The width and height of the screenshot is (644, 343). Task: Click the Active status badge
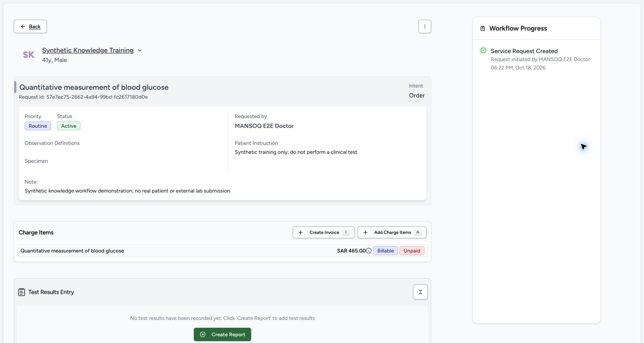click(69, 126)
